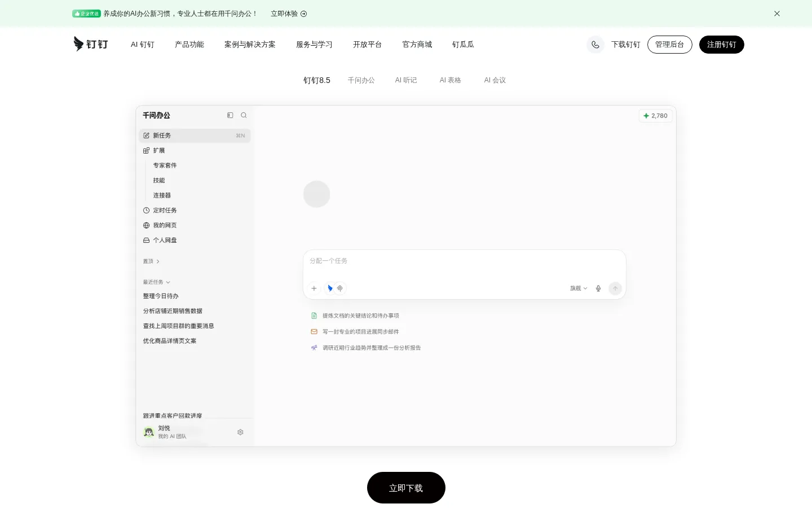Click the settings gear next to 刘悦
This screenshot has width=812, height=508.
240,432
